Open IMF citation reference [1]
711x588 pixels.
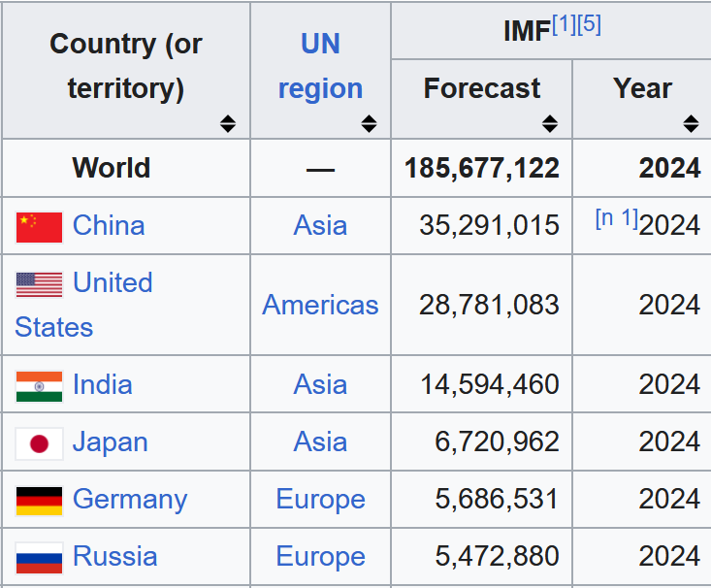click(564, 25)
